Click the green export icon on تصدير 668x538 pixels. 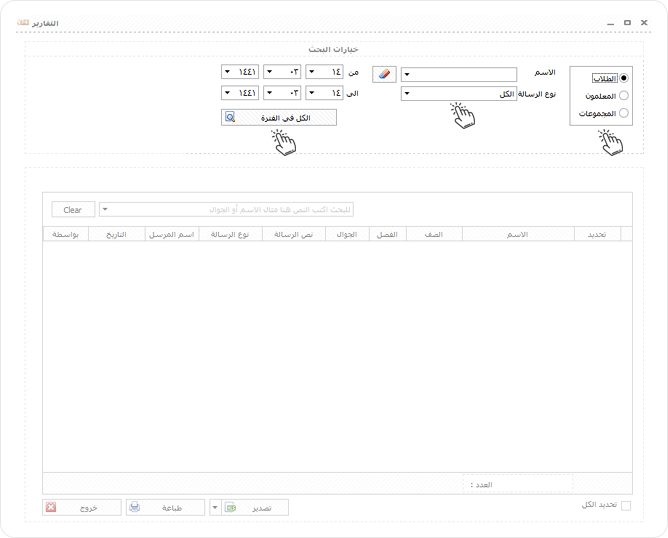pos(230,507)
